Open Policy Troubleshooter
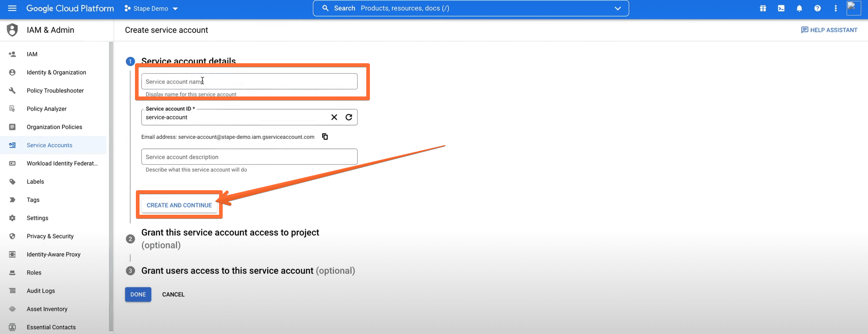 pyautogui.click(x=55, y=91)
